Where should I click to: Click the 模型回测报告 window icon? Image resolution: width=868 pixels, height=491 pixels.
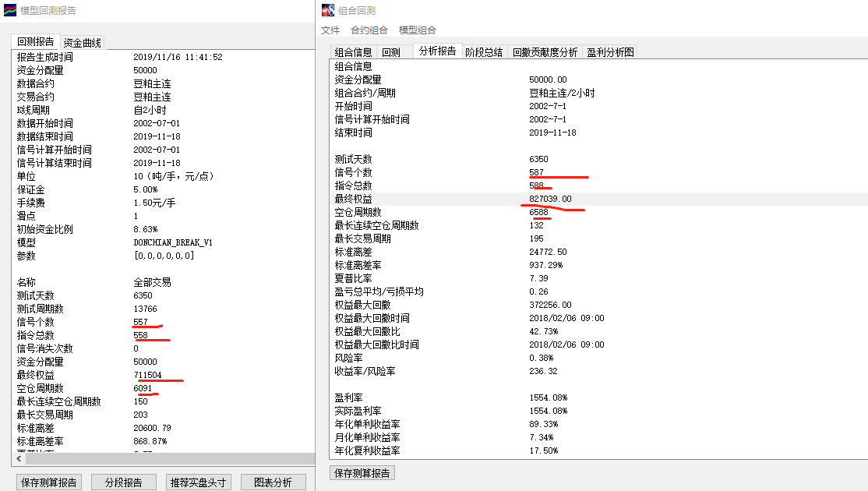coord(10,10)
